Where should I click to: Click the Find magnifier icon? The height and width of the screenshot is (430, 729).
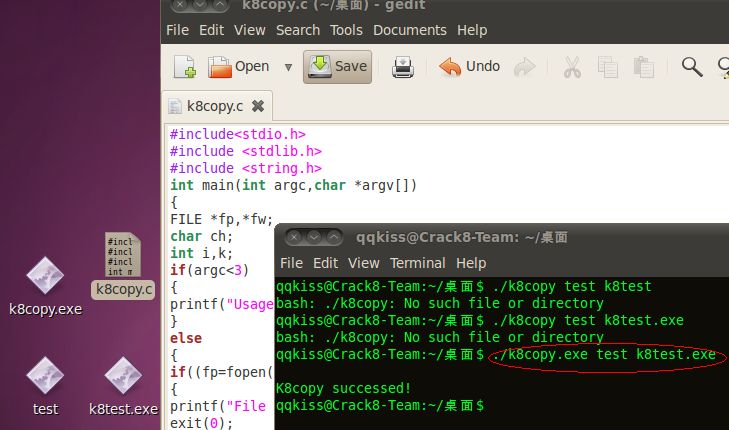692,67
